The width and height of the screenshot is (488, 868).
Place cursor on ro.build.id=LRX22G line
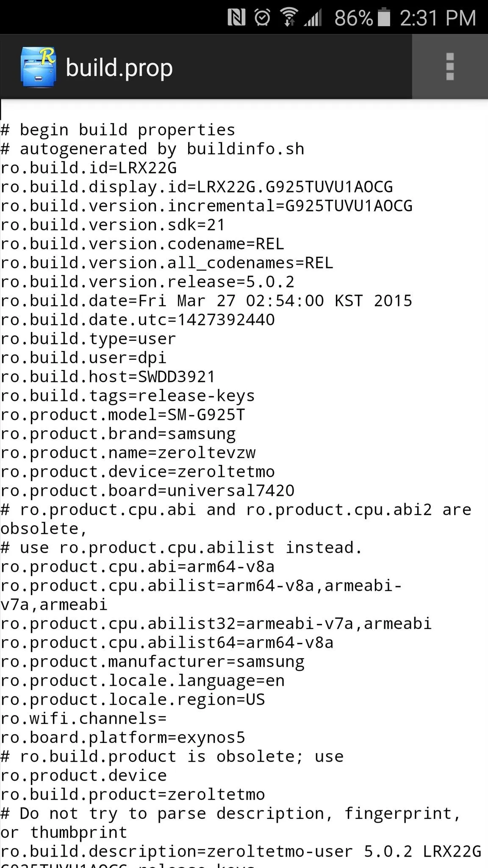pos(89,168)
